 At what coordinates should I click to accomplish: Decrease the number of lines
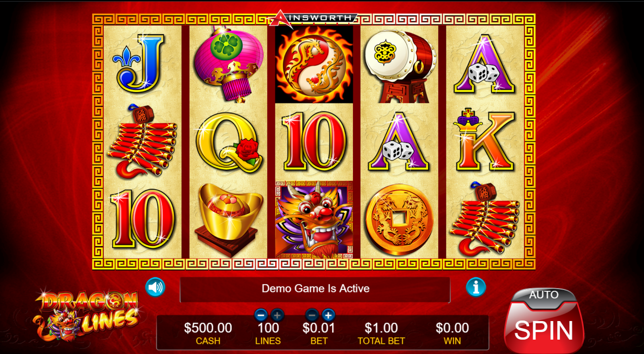pyautogui.click(x=261, y=315)
